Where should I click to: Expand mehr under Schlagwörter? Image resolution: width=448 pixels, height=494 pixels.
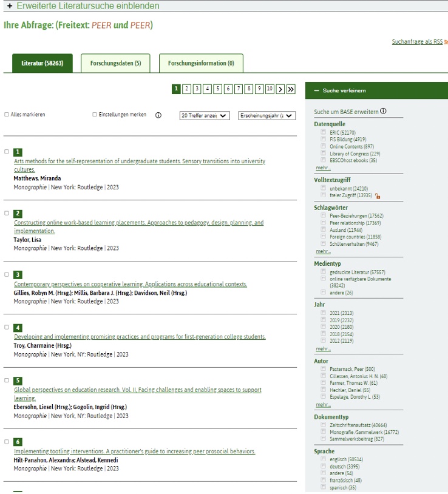[x=323, y=251]
